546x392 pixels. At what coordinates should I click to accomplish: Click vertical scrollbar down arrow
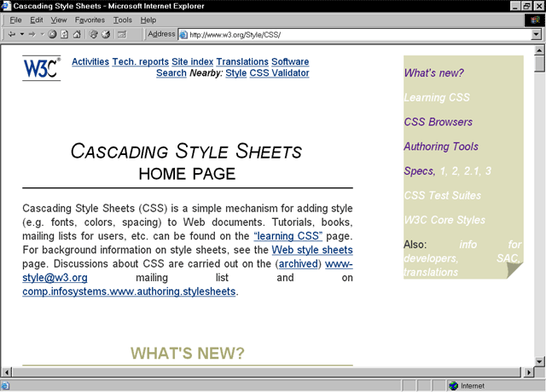tap(539, 361)
